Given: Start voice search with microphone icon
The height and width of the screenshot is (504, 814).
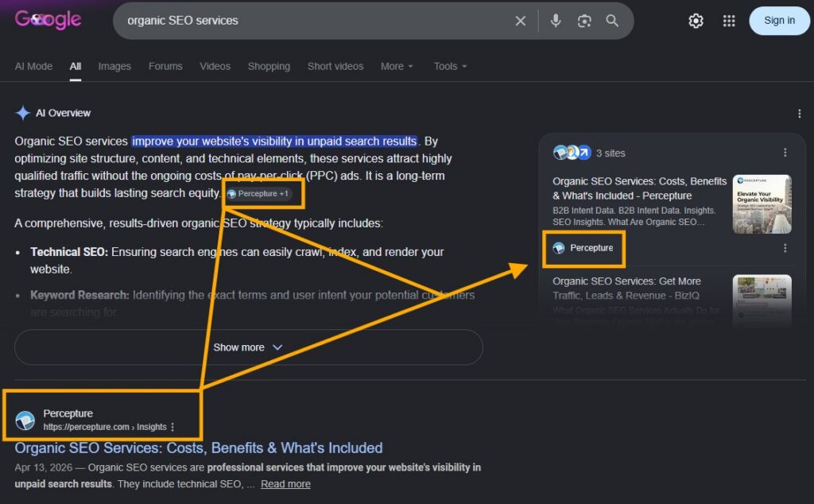Looking at the screenshot, I should [x=556, y=21].
